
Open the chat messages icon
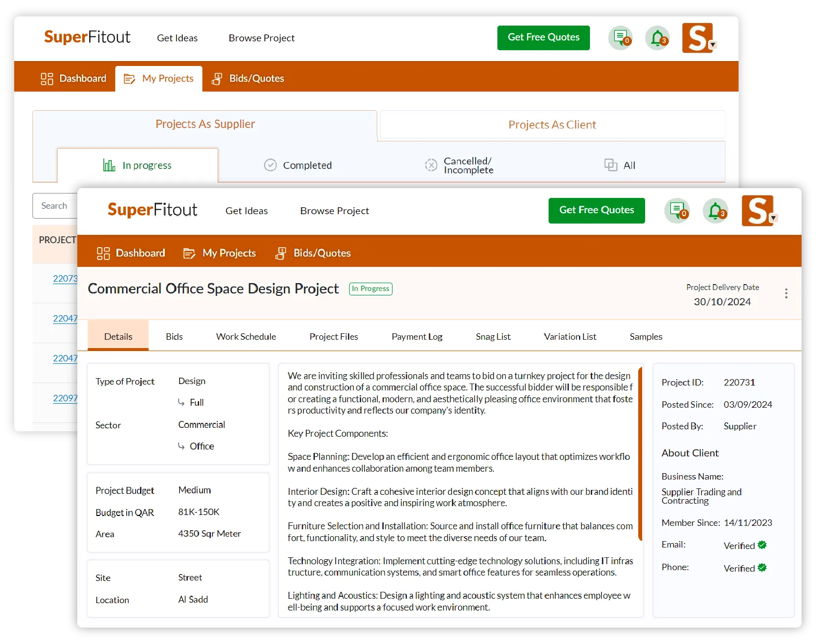(677, 211)
